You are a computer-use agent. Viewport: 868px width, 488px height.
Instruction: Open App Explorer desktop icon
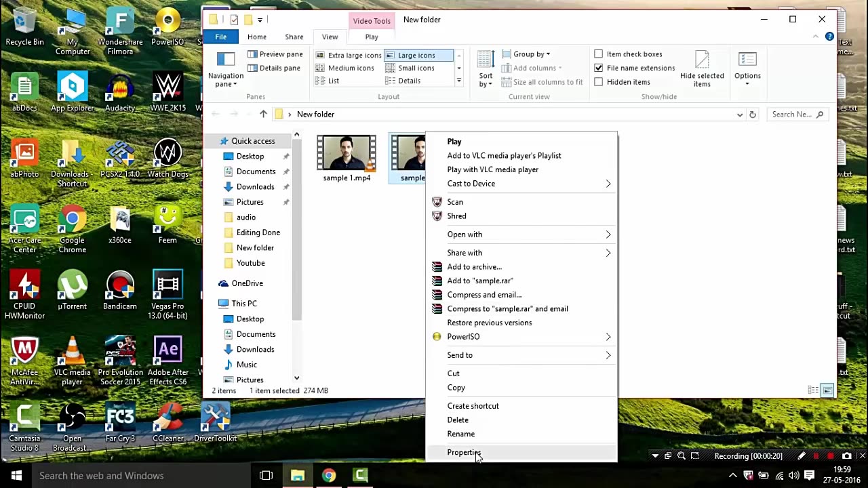tap(72, 93)
